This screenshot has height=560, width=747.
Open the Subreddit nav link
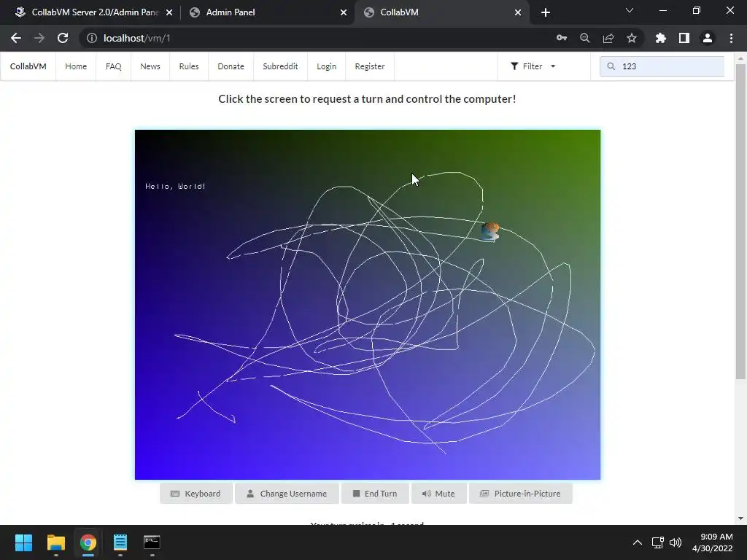(280, 66)
